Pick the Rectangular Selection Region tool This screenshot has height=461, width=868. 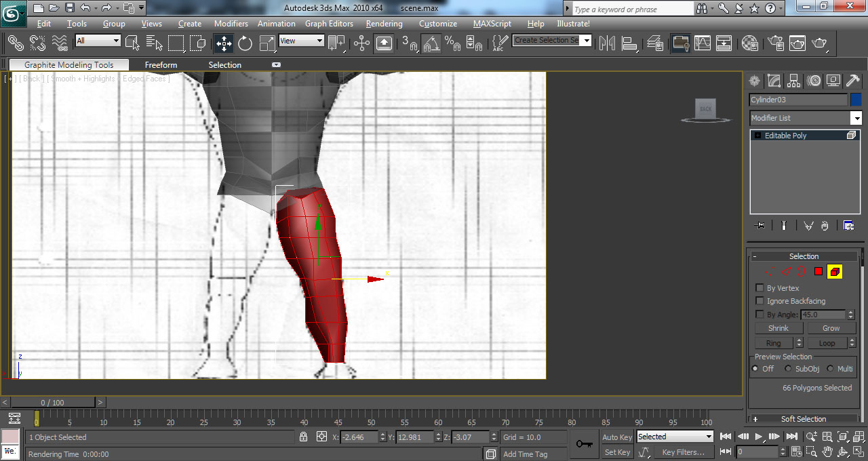coord(176,43)
